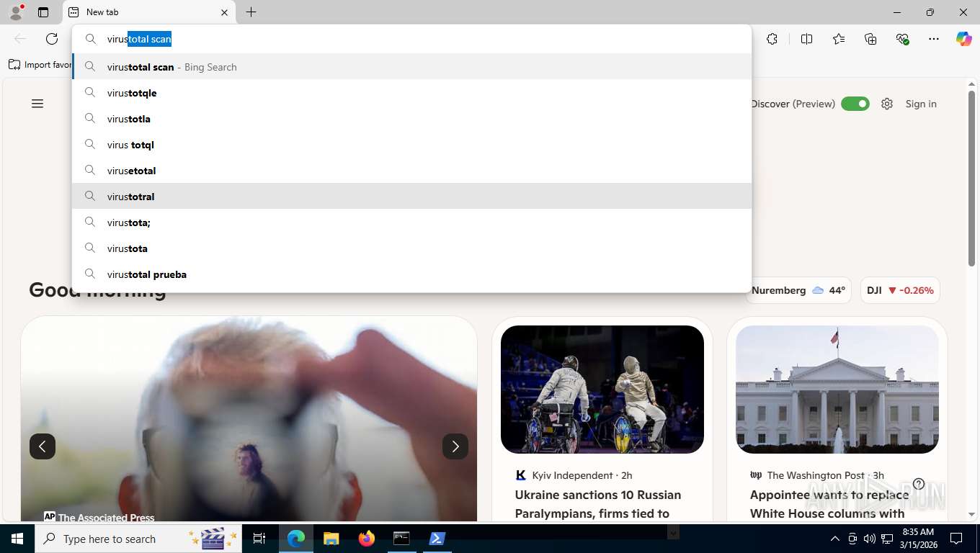The image size is (980, 553).
Task: Select the 'virustota' suggestion
Action: point(411,248)
